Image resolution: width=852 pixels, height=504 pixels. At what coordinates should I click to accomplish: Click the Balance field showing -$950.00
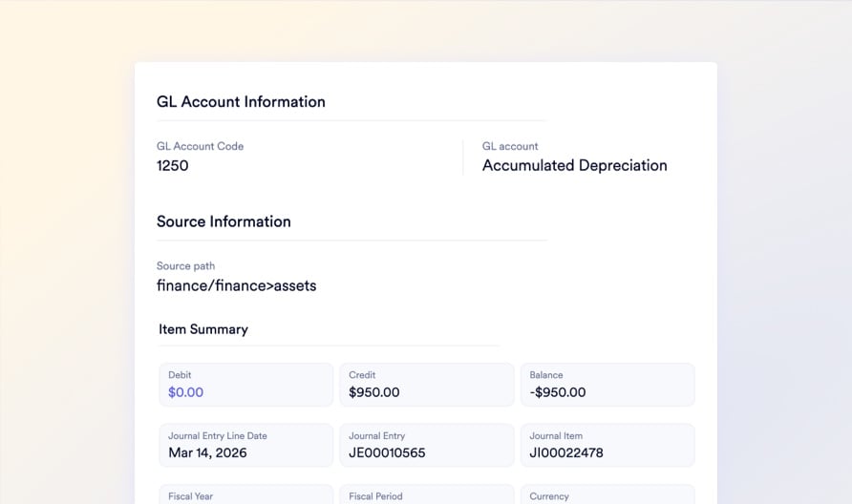607,385
